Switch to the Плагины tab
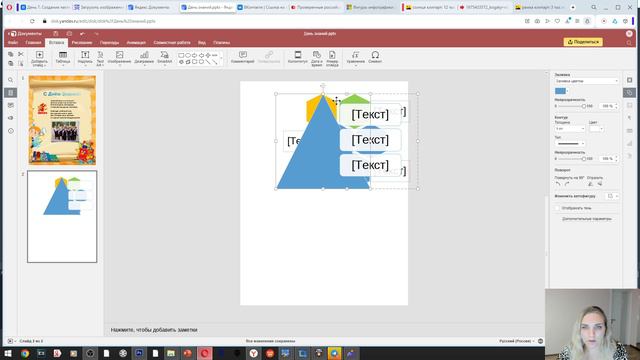The width and height of the screenshot is (640, 360). (221, 42)
